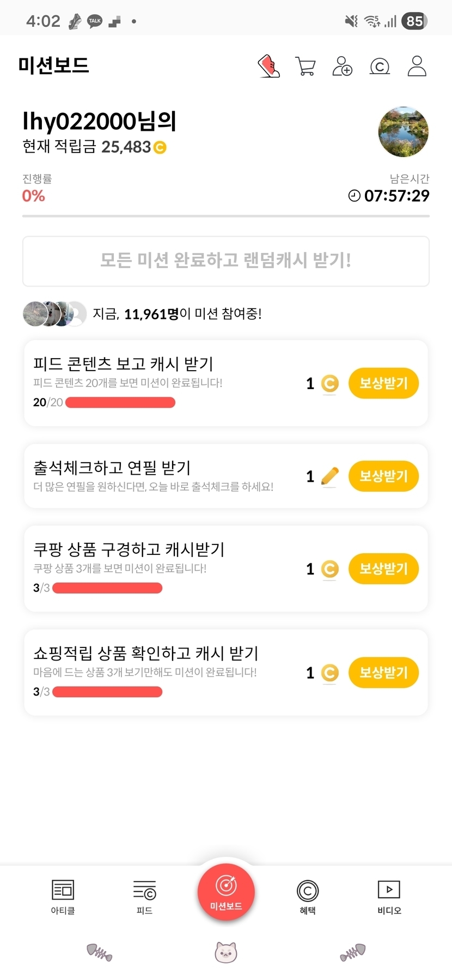Tap 모든 미션 완료하고 랜덤캐시 받기 button
The width and height of the screenshot is (452, 980).
point(226,261)
